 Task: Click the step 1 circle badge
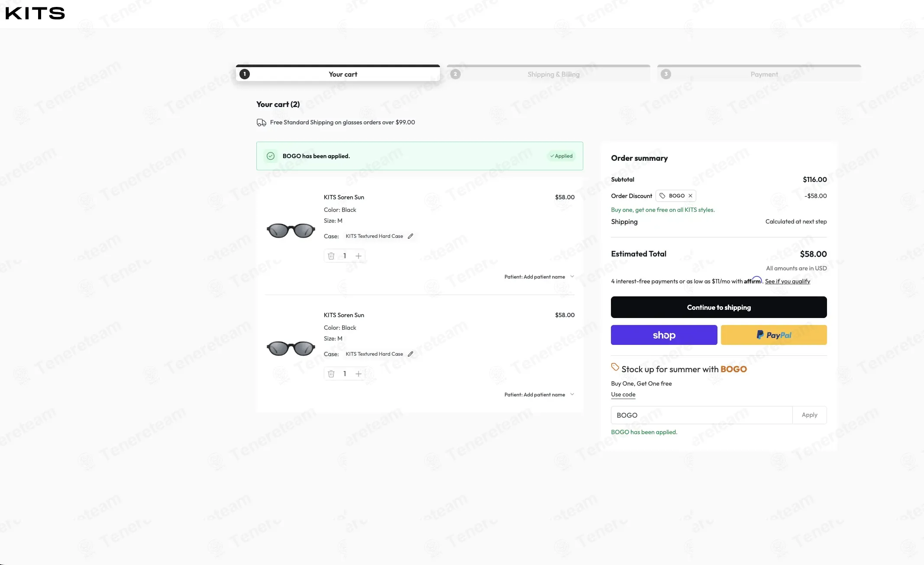(245, 74)
